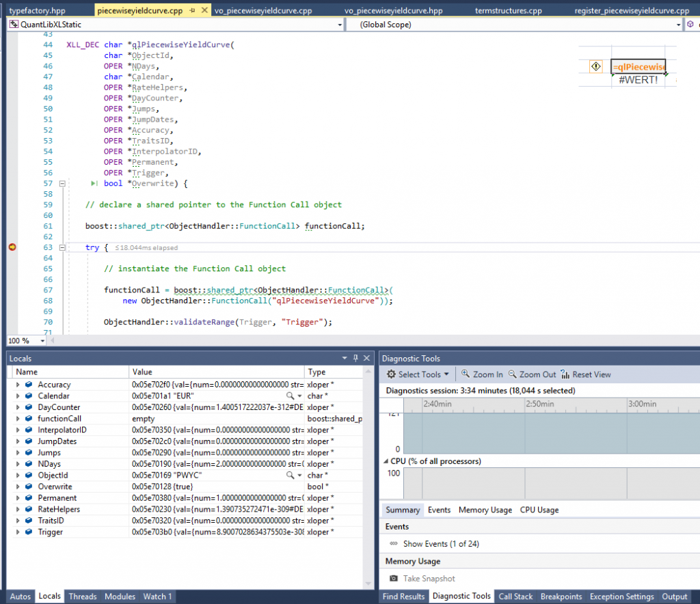
Task: Open the Select Tools dropdown
Action: [x=418, y=374]
